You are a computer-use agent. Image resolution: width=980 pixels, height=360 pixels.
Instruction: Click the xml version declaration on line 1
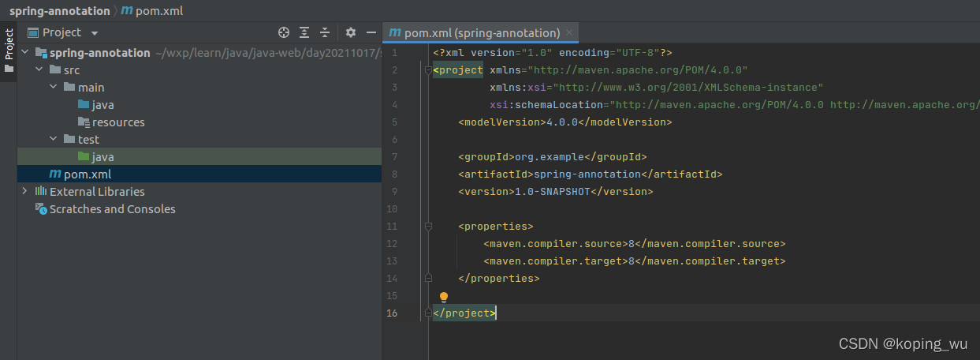(552, 53)
